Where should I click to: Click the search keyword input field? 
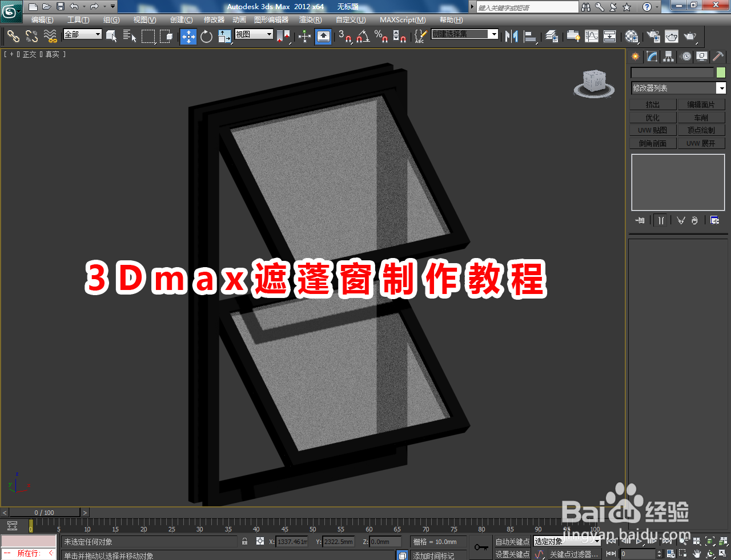(528, 7)
